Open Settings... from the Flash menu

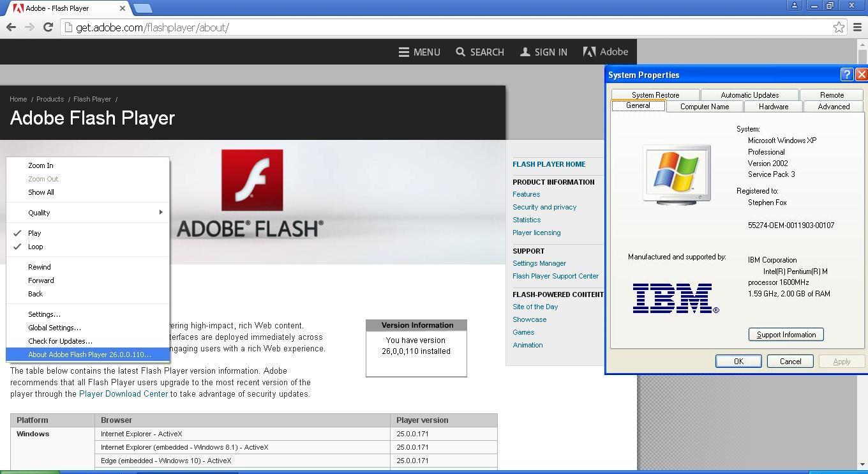point(87,314)
